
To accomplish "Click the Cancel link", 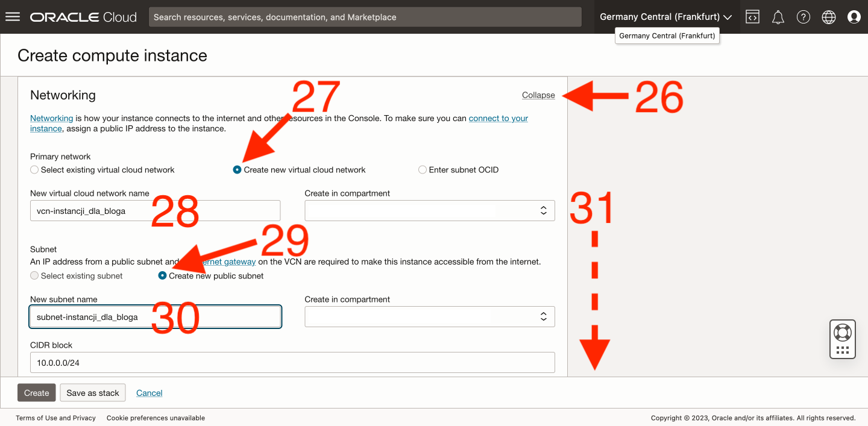I will (149, 393).
